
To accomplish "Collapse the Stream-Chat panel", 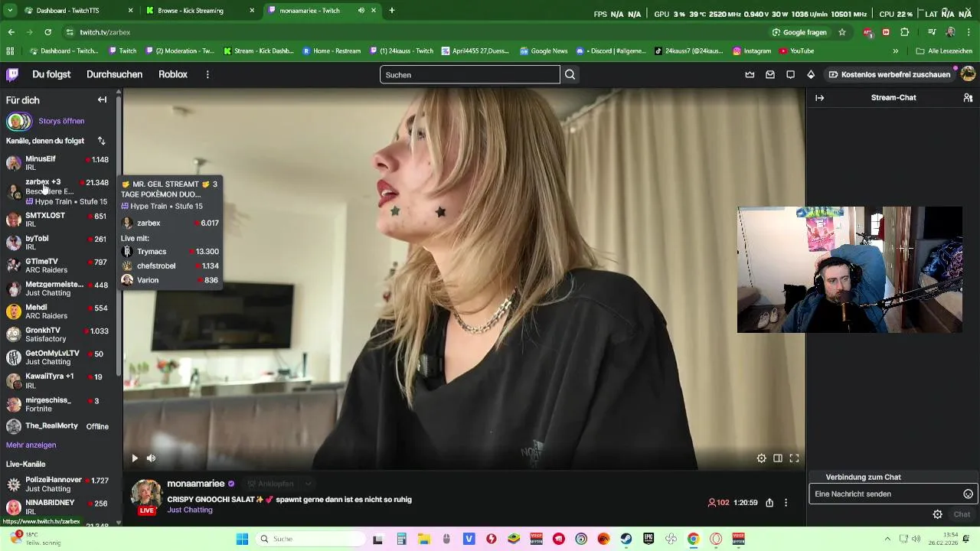I will coord(819,97).
